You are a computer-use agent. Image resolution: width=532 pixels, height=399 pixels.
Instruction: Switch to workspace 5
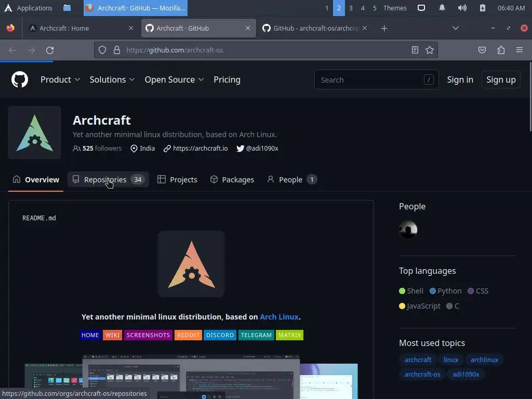(375, 8)
